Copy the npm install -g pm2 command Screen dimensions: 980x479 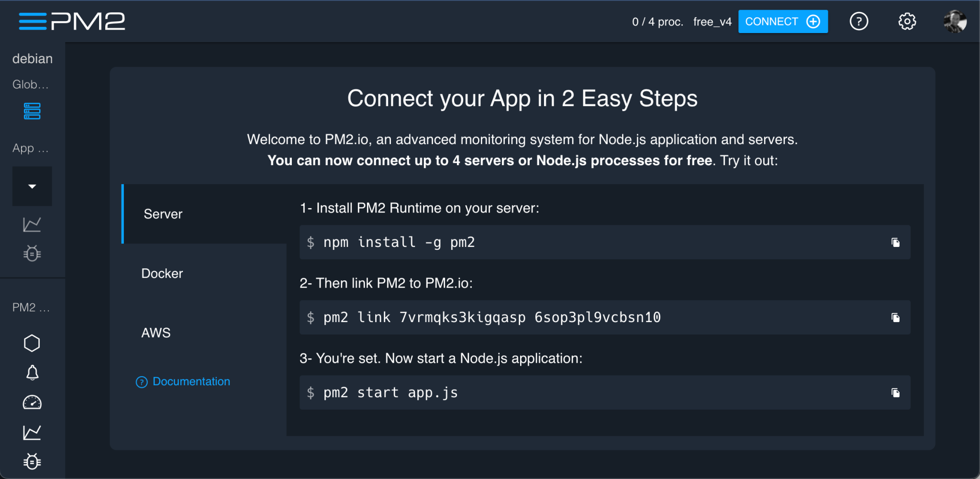click(x=895, y=243)
